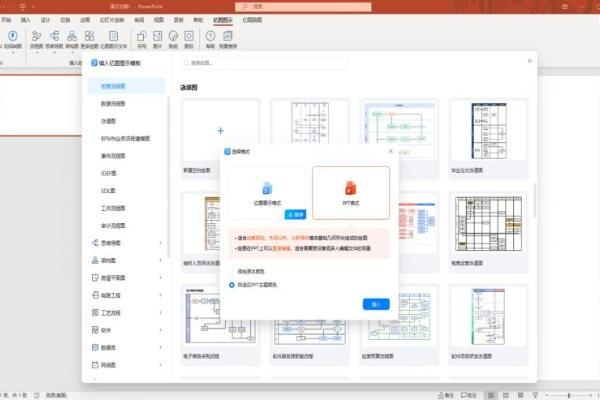Open the 幻灯片放映 Slide Show tab
Viewport: 600px width, 400px height.
tap(112, 20)
